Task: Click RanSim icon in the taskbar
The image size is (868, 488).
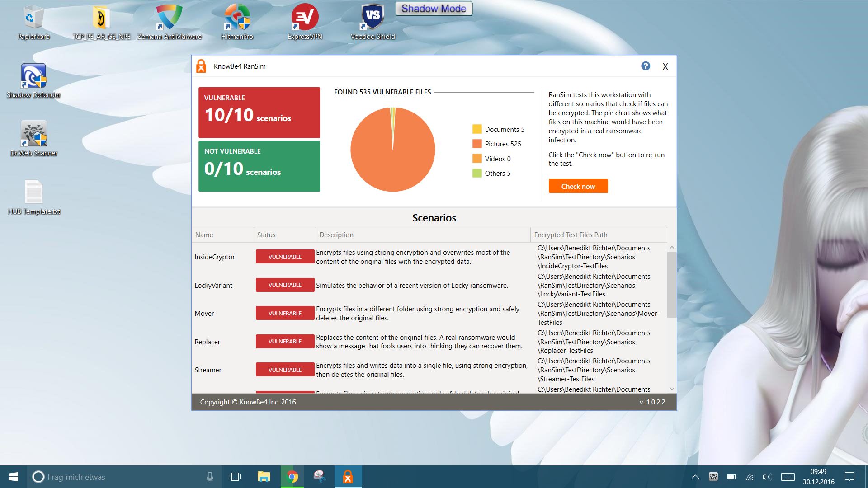Action: [348, 477]
